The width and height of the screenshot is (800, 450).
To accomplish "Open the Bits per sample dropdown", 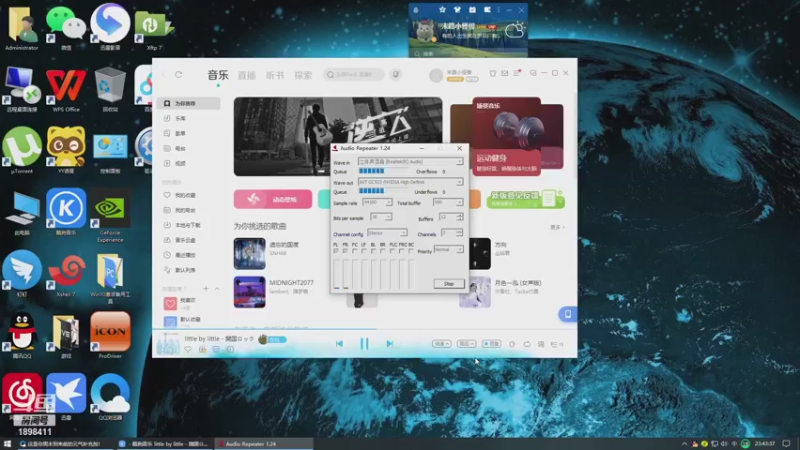I will pos(381,217).
